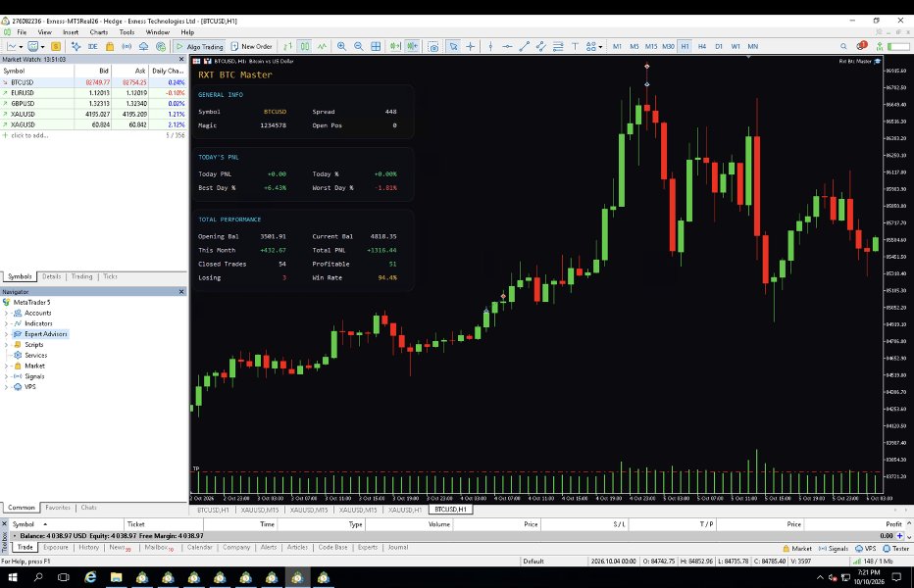Open the notification icon with red badge

(x=862, y=45)
